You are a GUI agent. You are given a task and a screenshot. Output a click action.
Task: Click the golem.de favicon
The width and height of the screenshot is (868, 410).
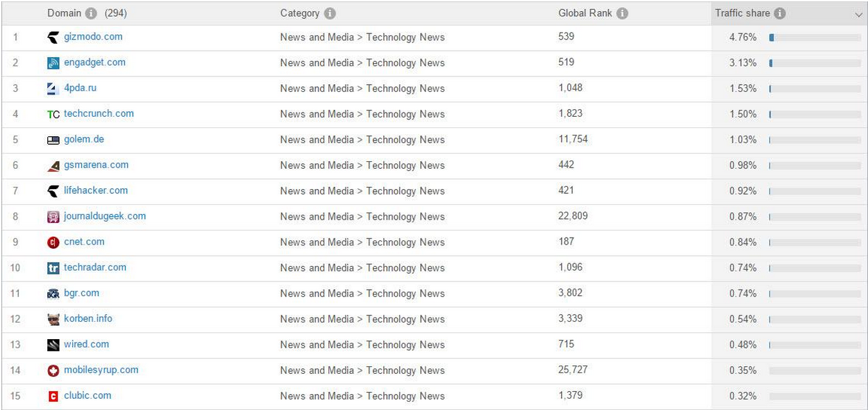(x=53, y=140)
